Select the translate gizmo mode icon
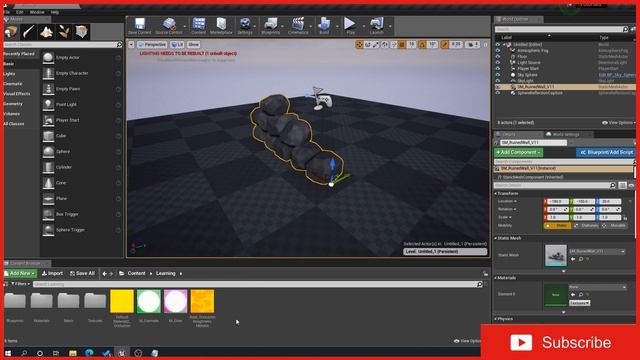The image size is (640, 360). click(359, 44)
